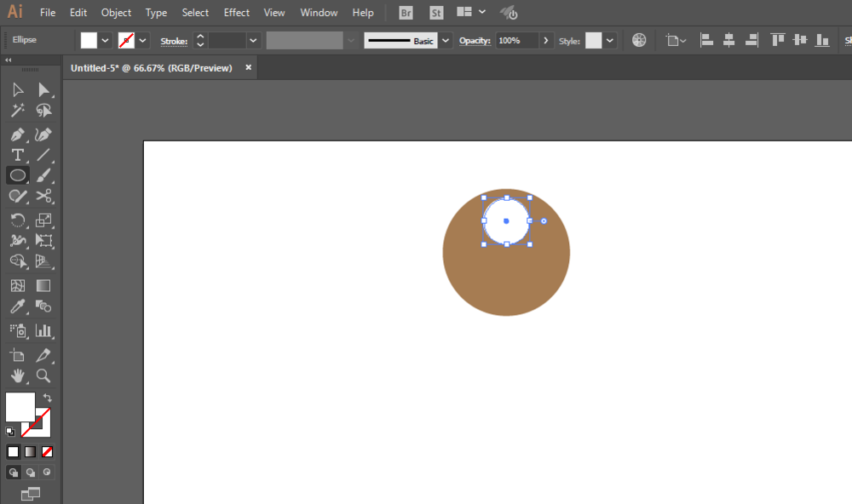
Task: Click the Stroke label link
Action: 174,41
